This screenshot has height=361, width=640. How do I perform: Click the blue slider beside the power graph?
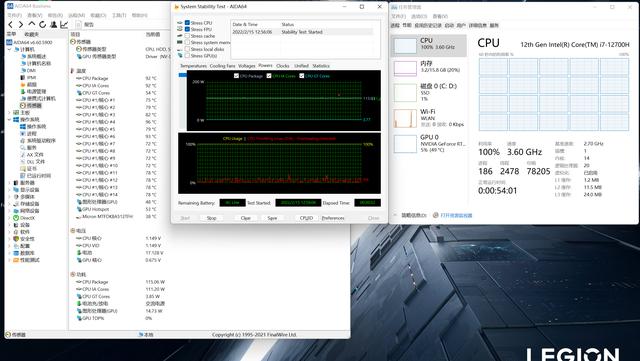click(x=182, y=75)
